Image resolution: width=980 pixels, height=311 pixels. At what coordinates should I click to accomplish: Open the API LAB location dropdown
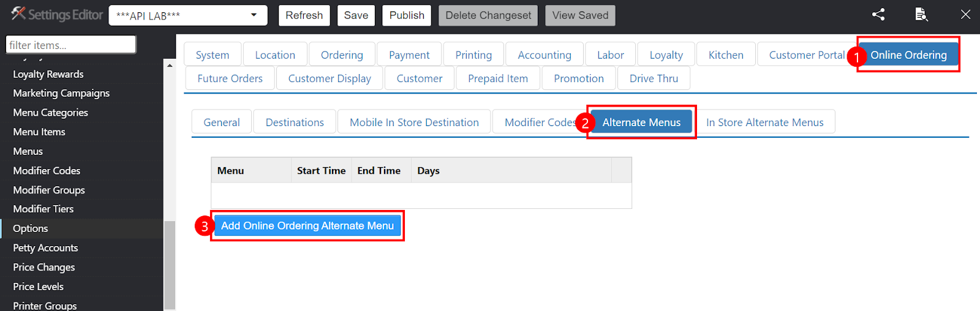tap(188, 15)
